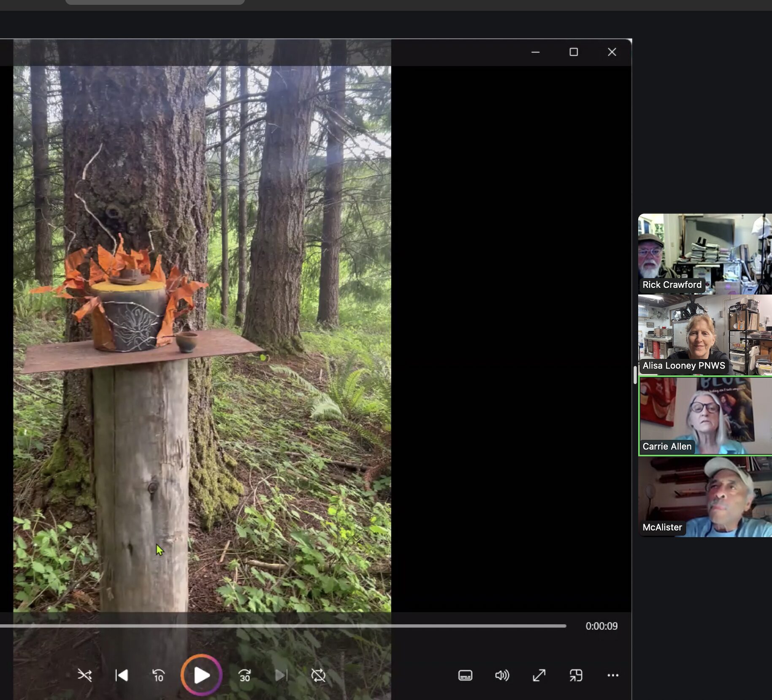772x700 pixels.
Task: Click the Rick Crawford name label
Action: tap(672, 284)
